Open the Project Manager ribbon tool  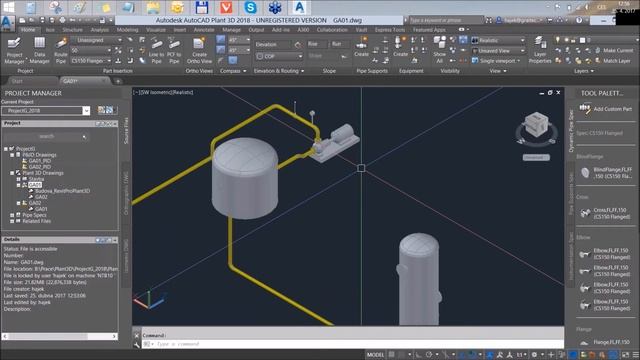pyautogui.click(x=14, y=50)
